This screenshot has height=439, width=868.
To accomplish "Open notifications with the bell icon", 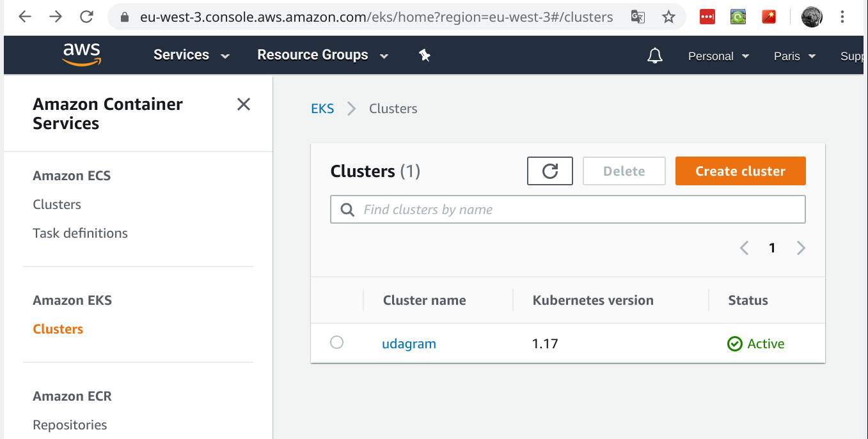I will click(x=655, y=56).
